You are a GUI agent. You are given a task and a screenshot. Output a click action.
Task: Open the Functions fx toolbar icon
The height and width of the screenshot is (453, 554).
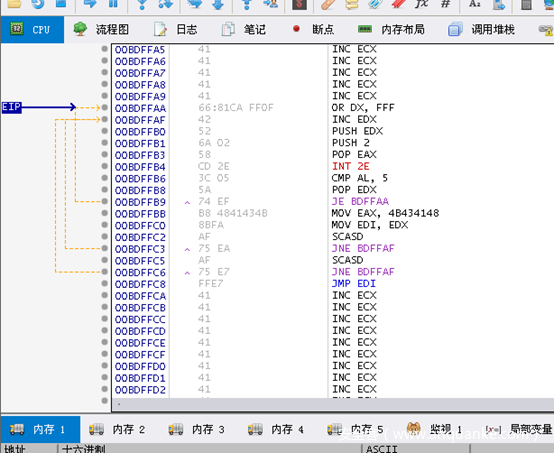[421, 4]
